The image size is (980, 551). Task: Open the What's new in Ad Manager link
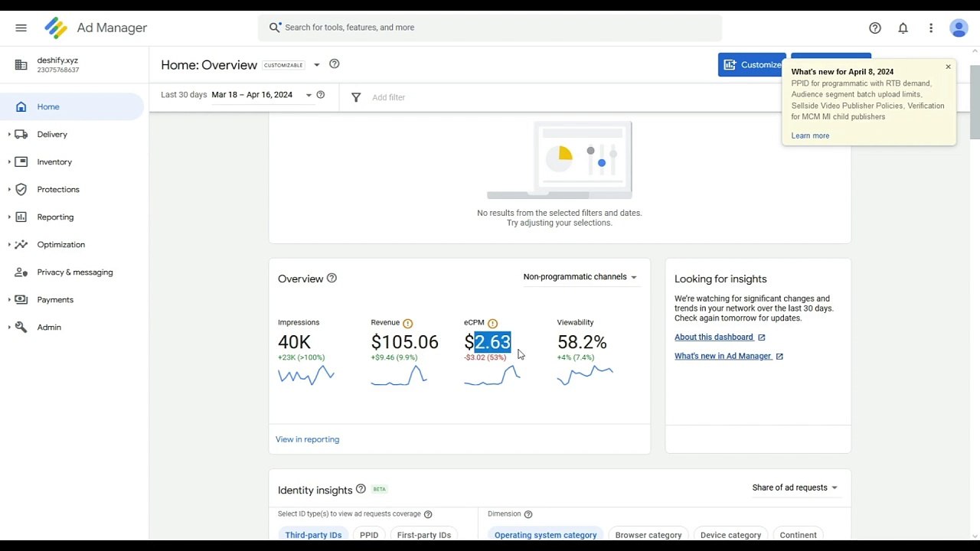tap(729, 356)
